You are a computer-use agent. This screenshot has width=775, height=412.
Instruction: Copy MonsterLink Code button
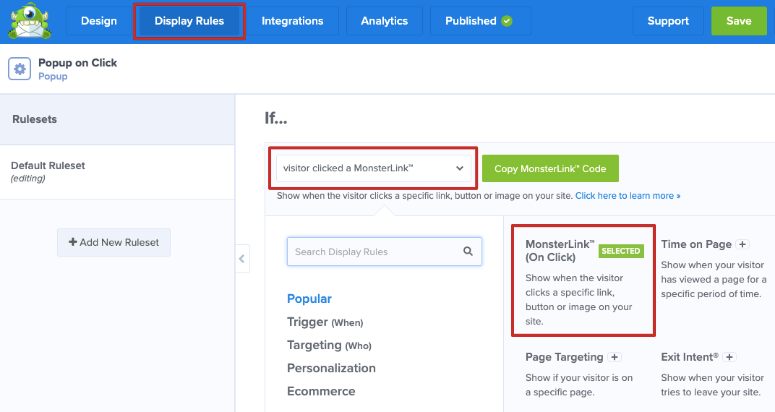click(550, 168)
